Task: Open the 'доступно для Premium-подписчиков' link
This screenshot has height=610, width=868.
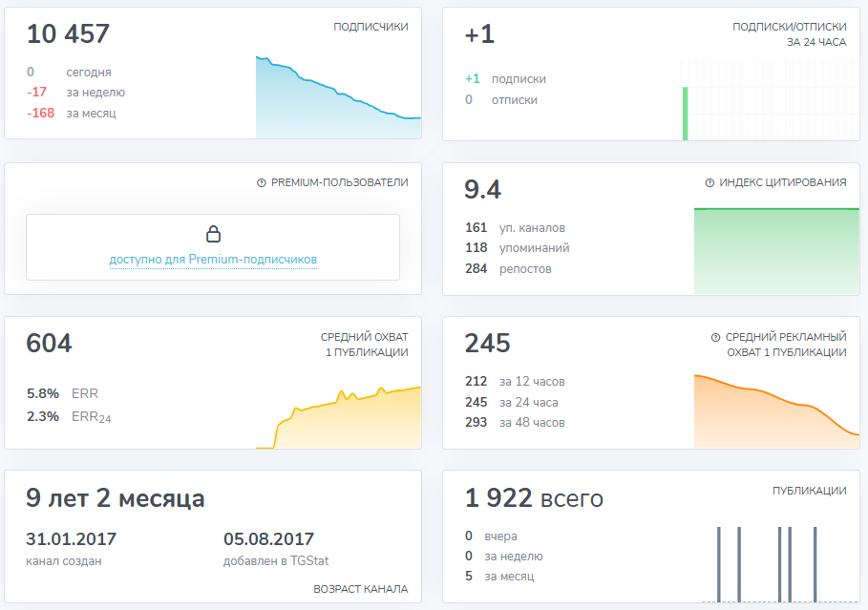Action: [x=213, y=260]
